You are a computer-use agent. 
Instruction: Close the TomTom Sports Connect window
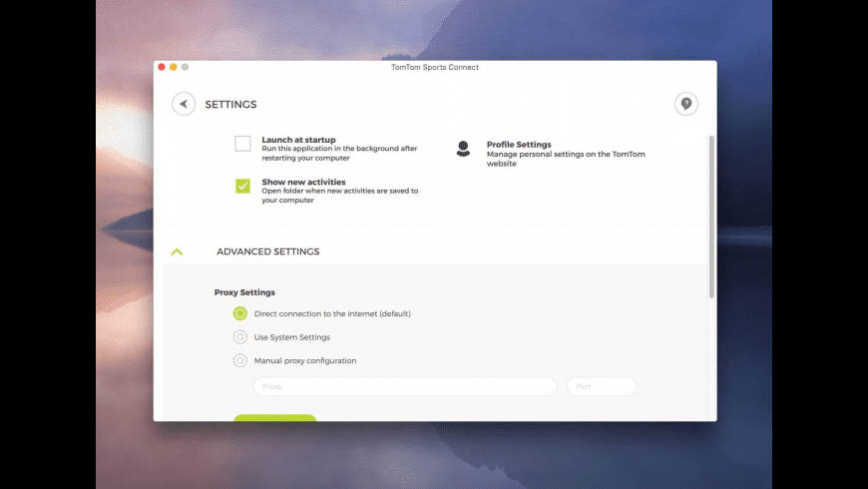162,67
